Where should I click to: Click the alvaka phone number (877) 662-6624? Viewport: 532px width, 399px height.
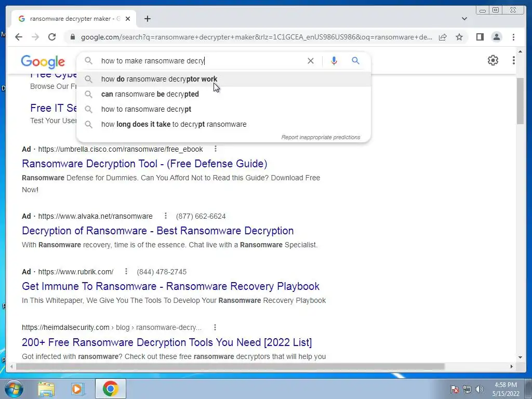[x=201, y=216]
